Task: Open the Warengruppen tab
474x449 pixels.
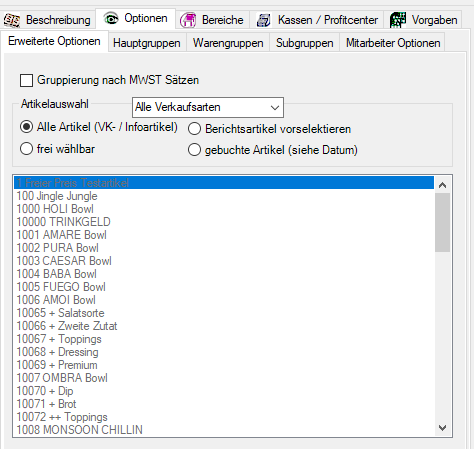Action: coord(228,43)
